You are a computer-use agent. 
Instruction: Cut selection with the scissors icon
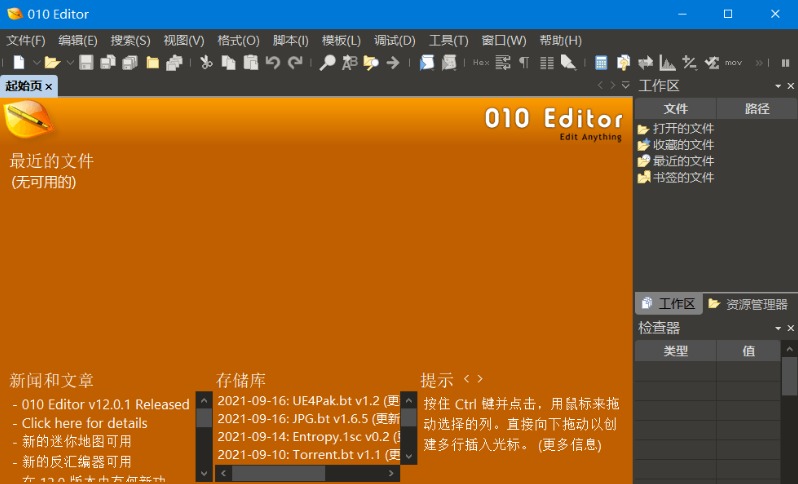pos(206,63)
